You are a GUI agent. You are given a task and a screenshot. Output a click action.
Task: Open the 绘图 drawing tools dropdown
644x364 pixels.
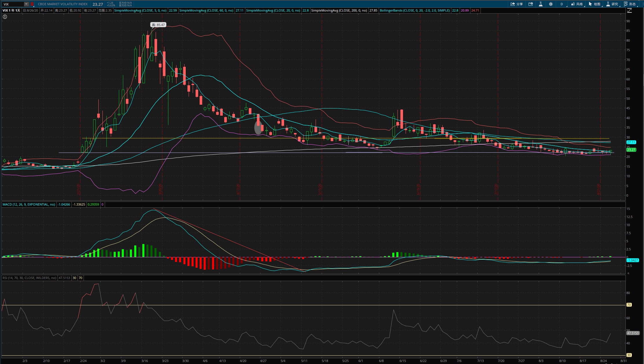(595, 4)
